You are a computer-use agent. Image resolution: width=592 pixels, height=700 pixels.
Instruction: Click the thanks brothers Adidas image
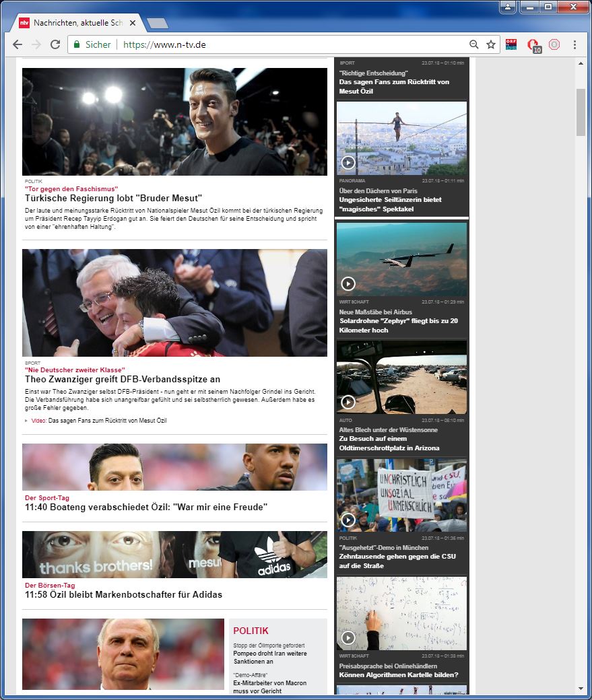tap(174, 555)
